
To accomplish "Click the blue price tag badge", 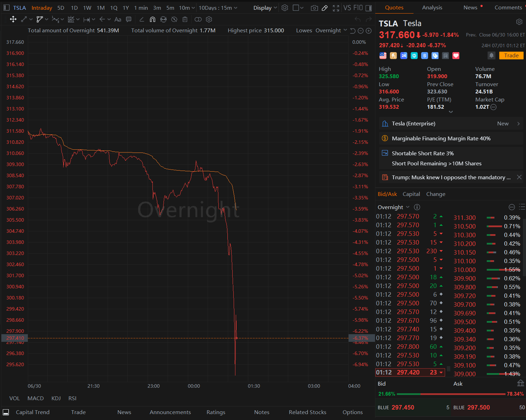I will 435,56.
